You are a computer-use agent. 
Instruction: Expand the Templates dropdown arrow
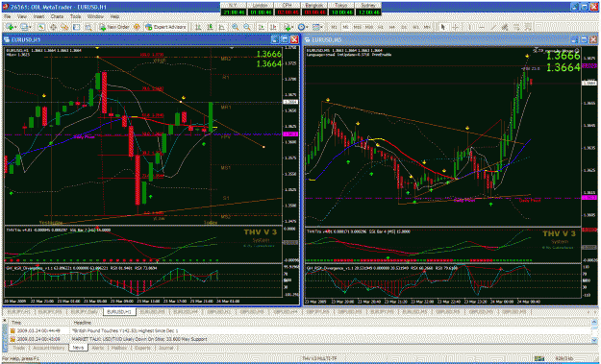(x=321, y=27)
